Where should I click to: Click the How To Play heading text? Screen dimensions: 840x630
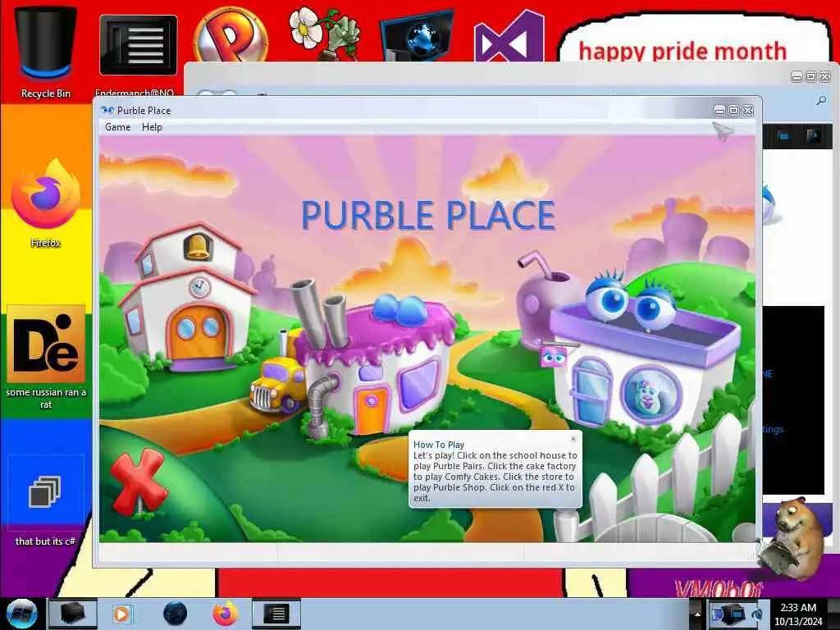coord(439,445)
